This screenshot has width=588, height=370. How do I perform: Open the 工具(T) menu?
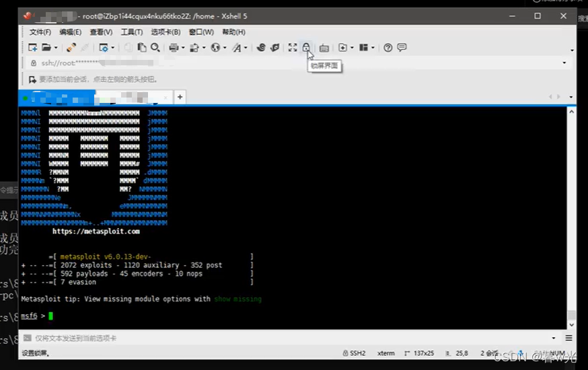point(131,32)
